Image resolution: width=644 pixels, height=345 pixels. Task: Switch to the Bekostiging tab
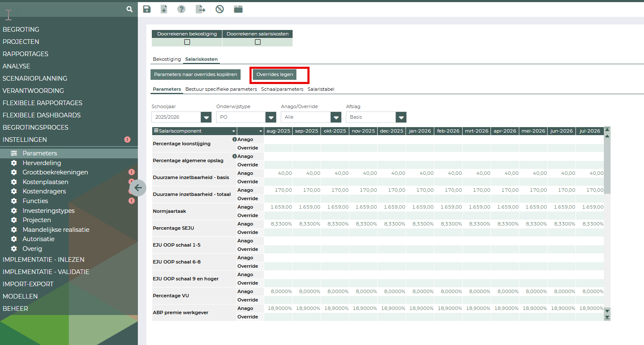point(167,59)
